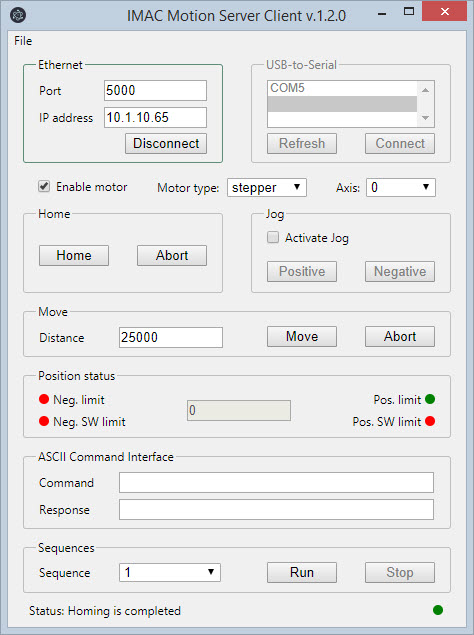Click the COM port list down arrow
474x635 pixels.
[425, 118]
